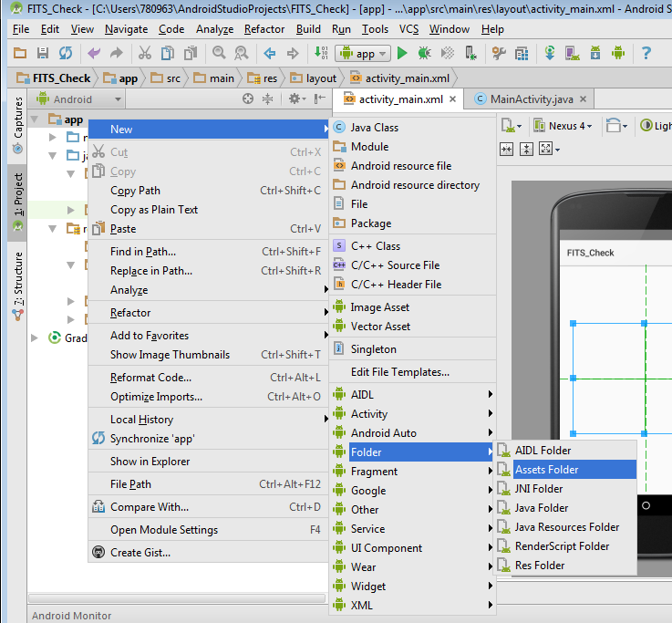Image resolution: width=672 pixels, height=623 pixels.
Task: Open project panel settings gear
Action: (x=294, y=99)
